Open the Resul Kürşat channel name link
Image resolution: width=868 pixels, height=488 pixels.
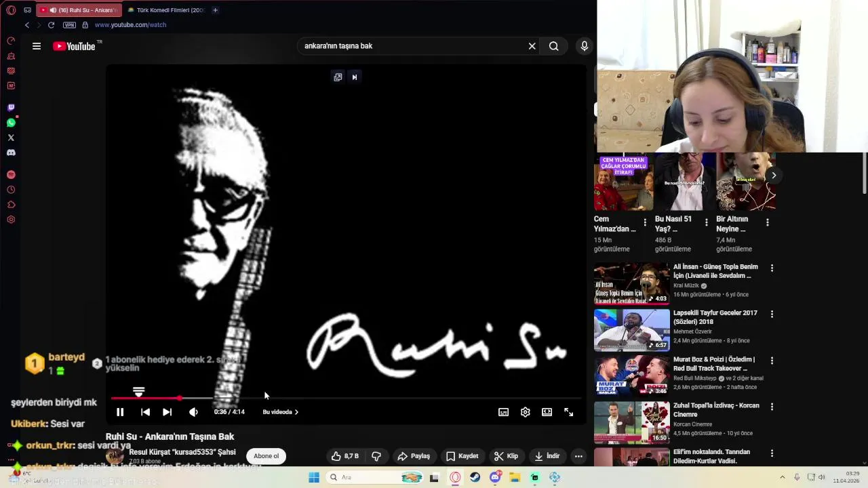click(x=182, y=452)
